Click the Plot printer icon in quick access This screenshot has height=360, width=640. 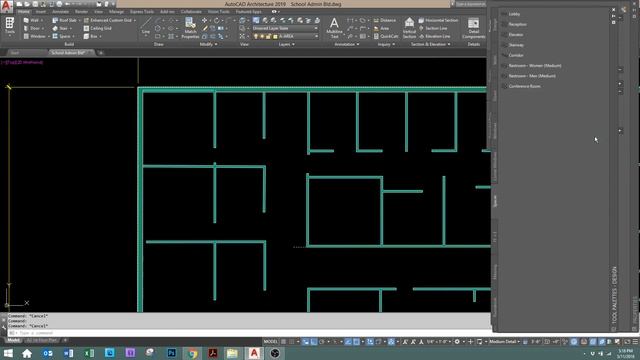coord(60,4)
